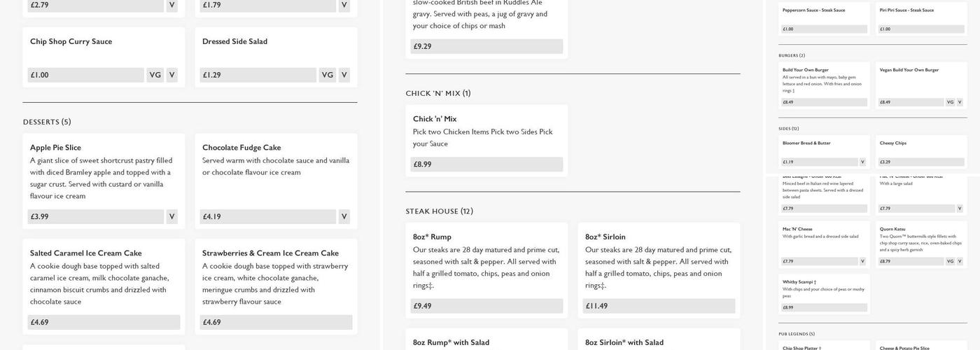Open the Chick 'N' Mix item title

435,119
